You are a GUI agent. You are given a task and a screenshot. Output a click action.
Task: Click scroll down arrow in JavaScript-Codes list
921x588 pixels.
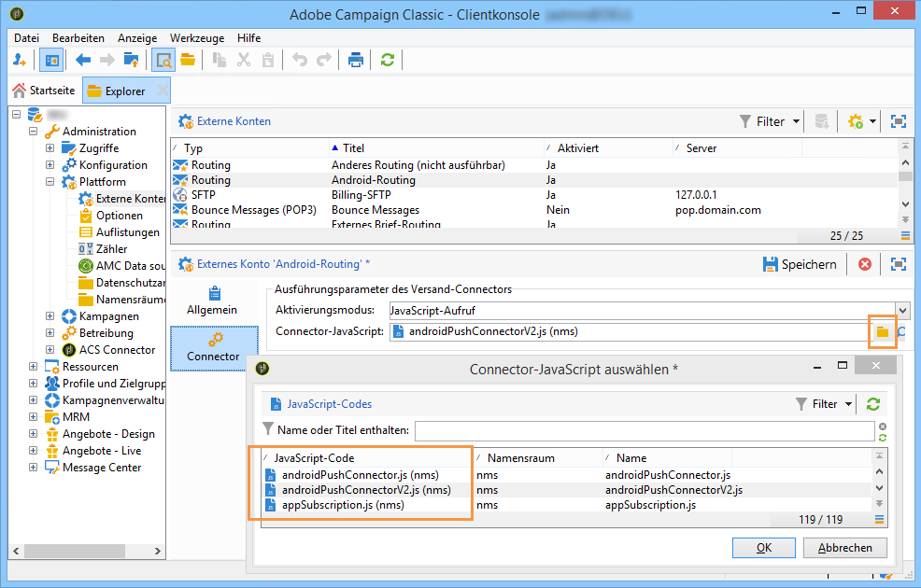tap(879, 488)
